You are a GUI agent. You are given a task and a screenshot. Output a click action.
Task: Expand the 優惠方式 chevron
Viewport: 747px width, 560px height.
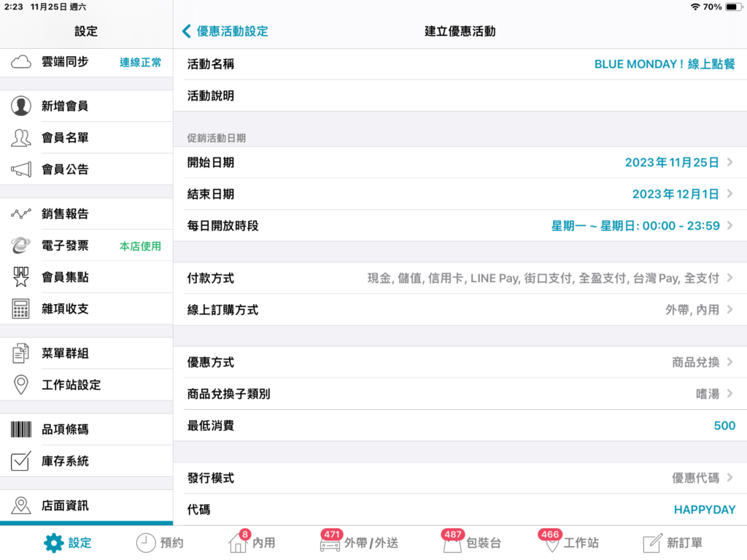click(729, 362)
